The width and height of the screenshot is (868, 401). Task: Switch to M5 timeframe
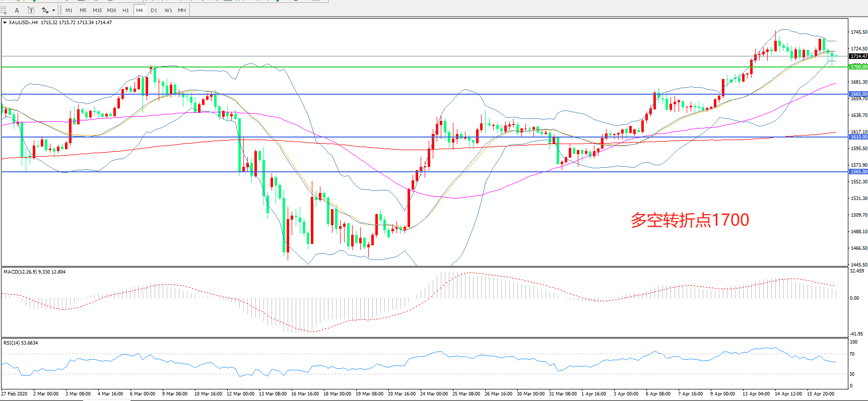83,10
